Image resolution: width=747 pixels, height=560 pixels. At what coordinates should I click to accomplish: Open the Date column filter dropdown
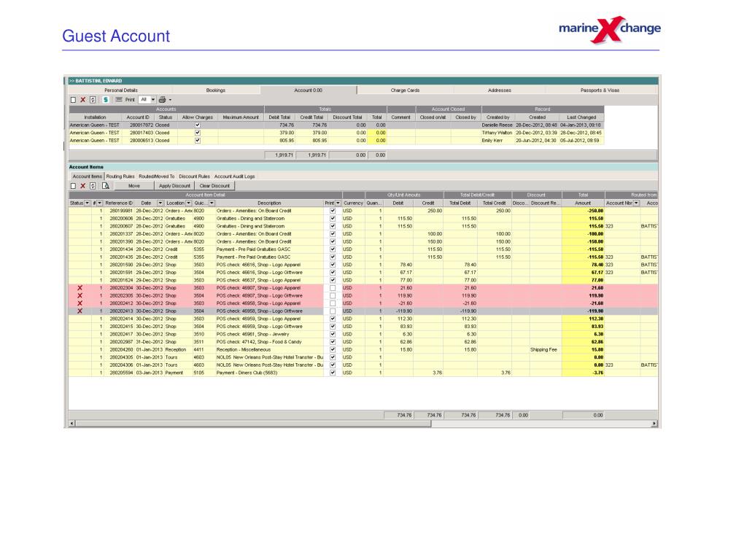tap(160, 203)
